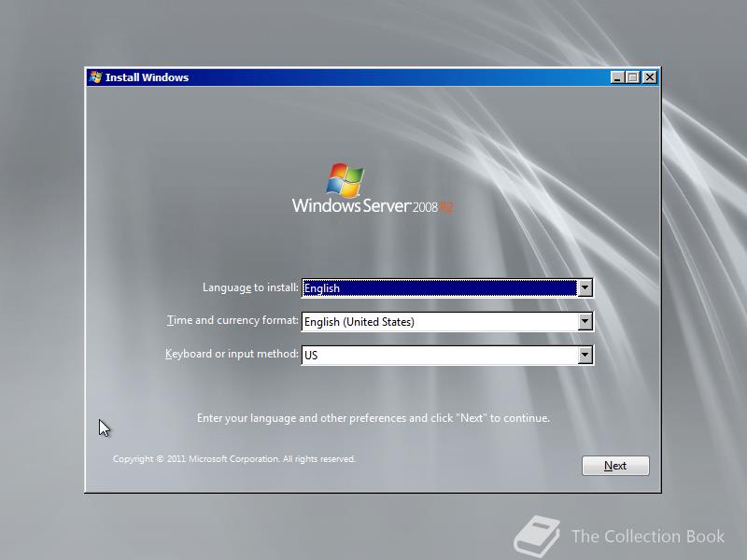The image size is (747, 560).
Task: Expand the Keyboard or input method dropdown arrow
Action: click(585, 355)
